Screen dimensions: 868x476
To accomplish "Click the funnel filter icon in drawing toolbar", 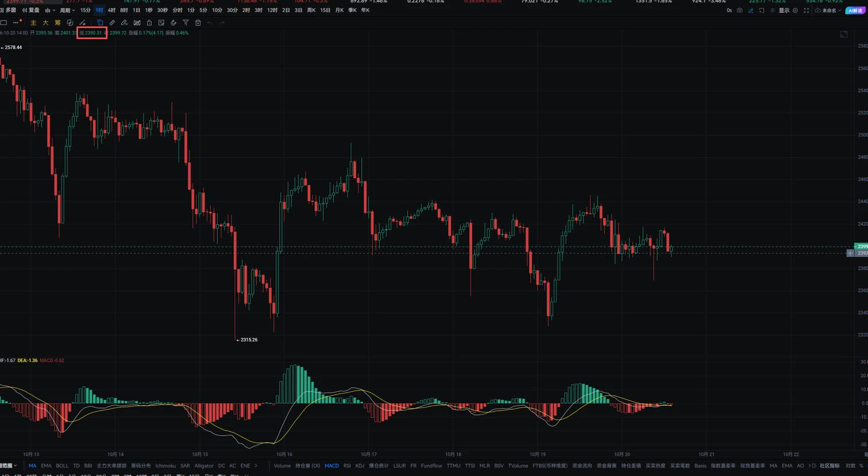I will click(x=186, y=23).
